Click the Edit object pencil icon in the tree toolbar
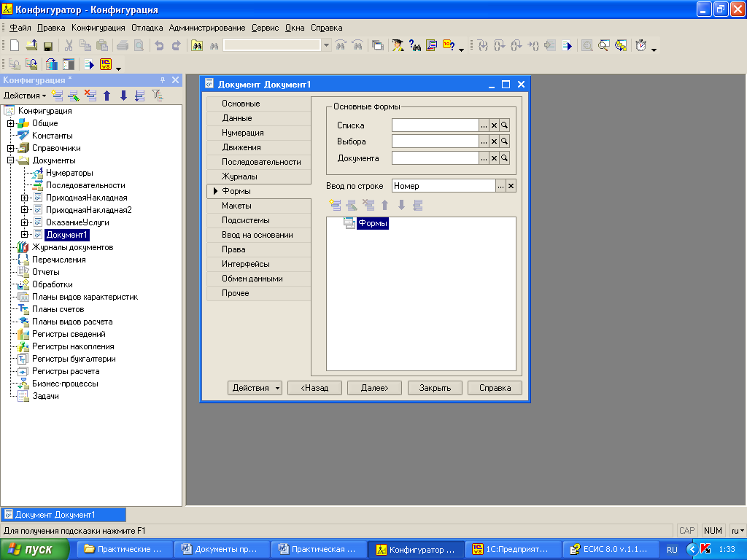747x560 pixels. click(74, 96)
